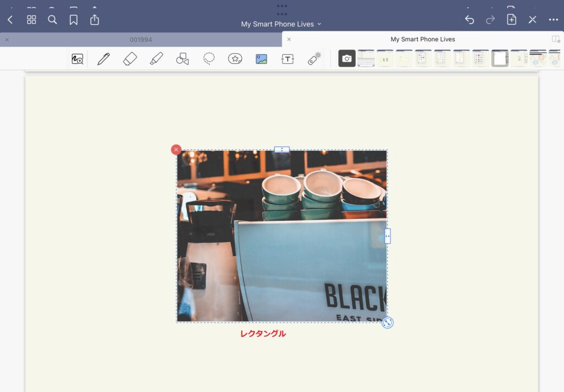Viewport: 564px width, 392px height.
Task: Turn on the Laser pointer tool
Action: 314,58
